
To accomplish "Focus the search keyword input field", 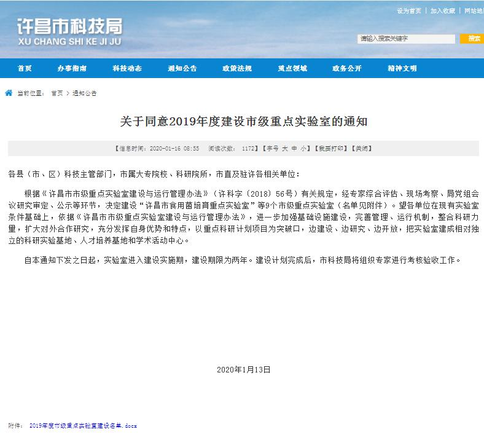I will 406,39.
